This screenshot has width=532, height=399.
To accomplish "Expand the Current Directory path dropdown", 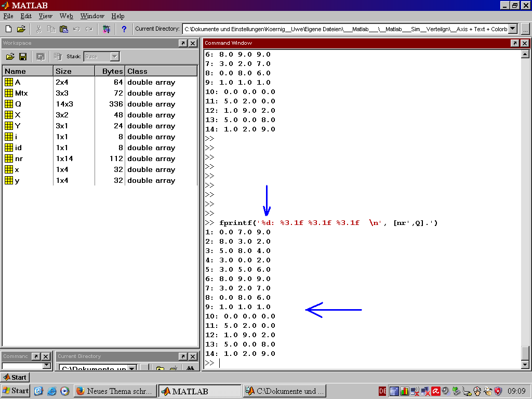I will [x=513, y=29].
